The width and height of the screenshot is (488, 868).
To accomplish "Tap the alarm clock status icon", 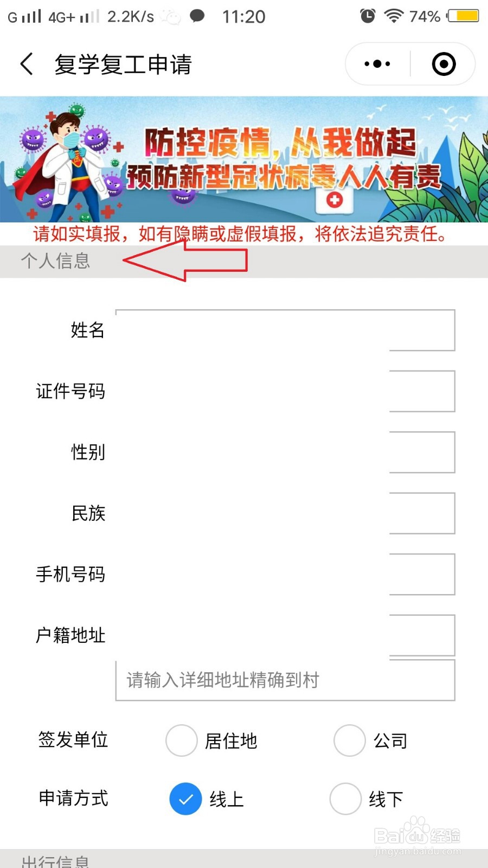I will tap(368, 16).
